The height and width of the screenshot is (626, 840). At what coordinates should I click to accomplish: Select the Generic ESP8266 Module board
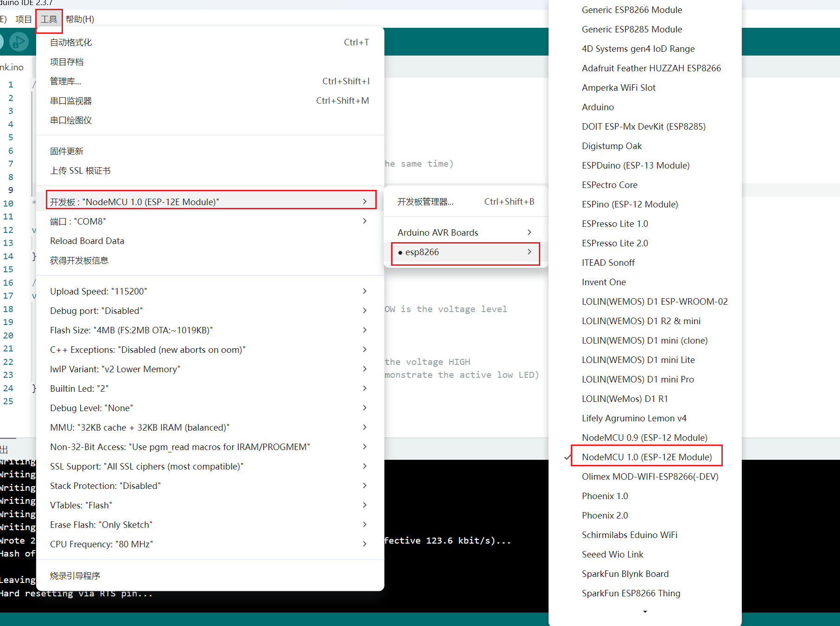point(632,10)
